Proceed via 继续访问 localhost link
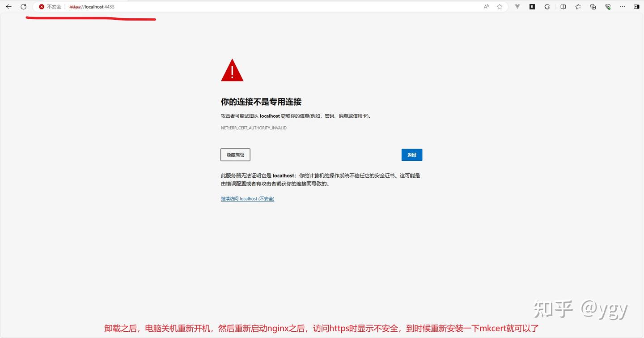Image resolution: width=644 pixels, height=338 pixels. pos(247,198)
